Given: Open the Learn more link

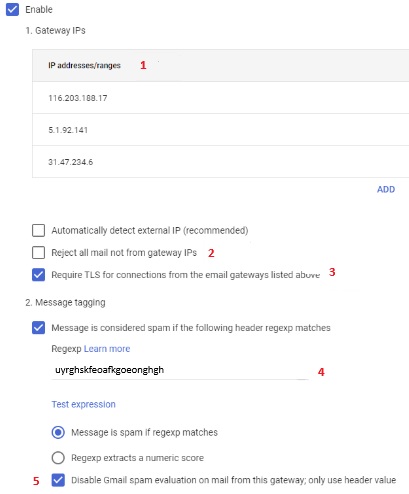Looking at the screenshot, I should (x=107, y=349).
